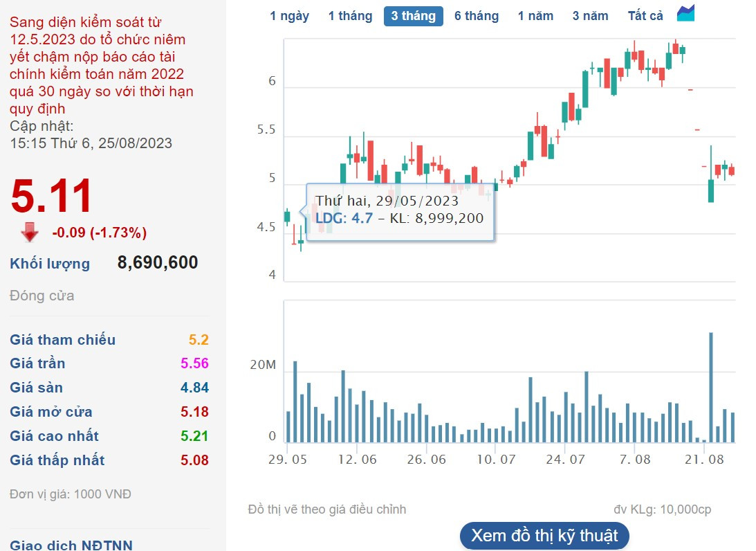Click the large 5.11 current price
The height and width of the screenshot is (551, 756).
[52, 196]
